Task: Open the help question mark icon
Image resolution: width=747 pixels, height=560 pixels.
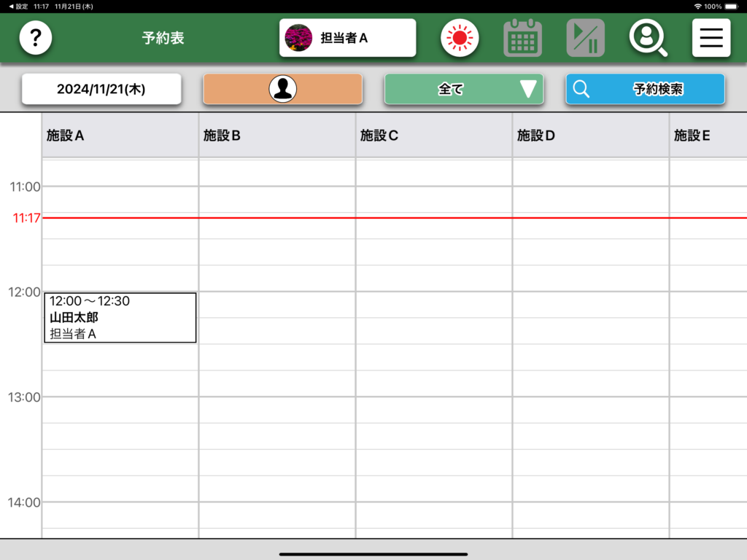Action: point(36,38)
